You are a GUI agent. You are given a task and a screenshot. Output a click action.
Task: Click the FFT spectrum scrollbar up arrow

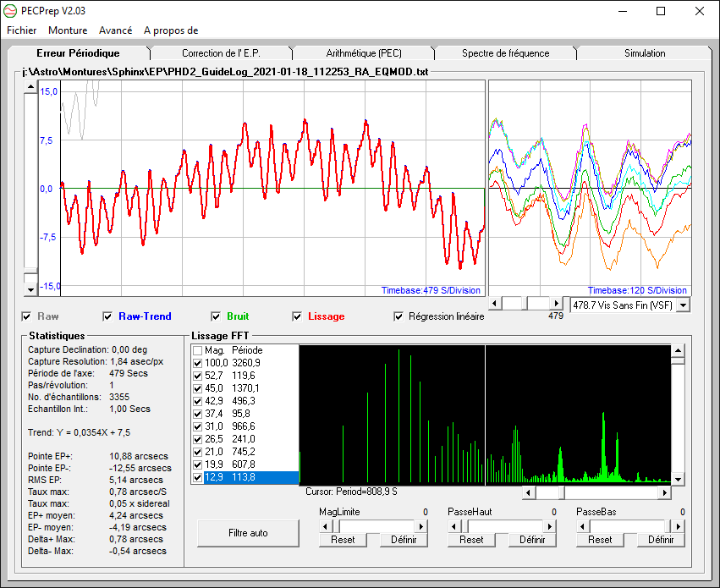click(x=678, y=351)
